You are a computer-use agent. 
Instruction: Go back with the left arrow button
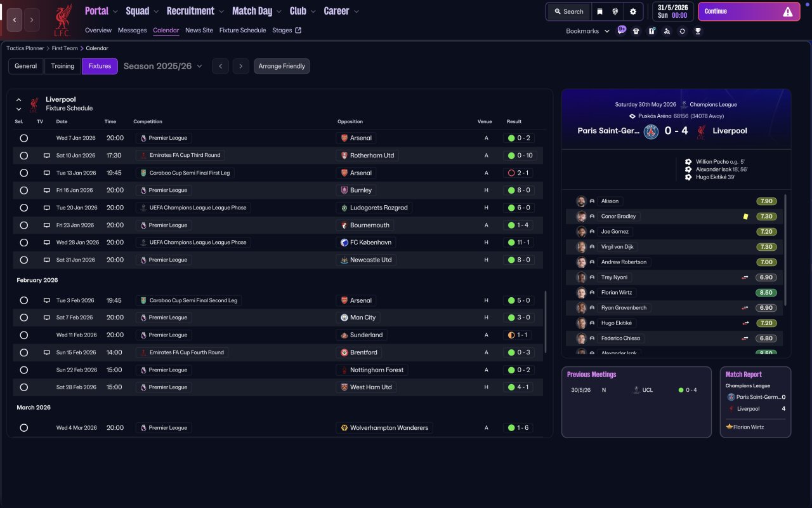tap(15, 20)
